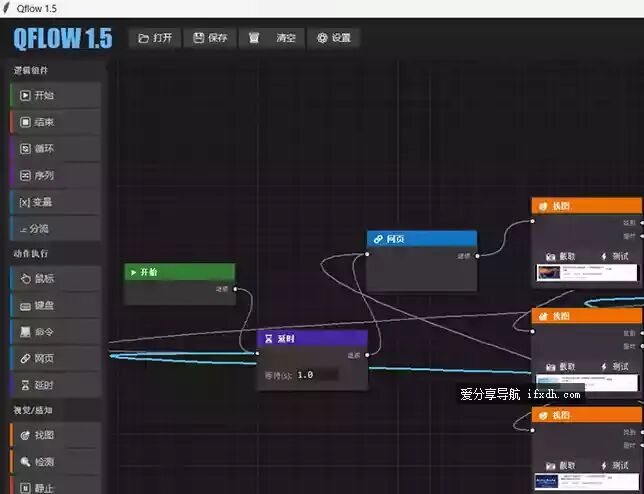
Task: Add a 结束 end component from the sidebar
Action: [55, 122]
